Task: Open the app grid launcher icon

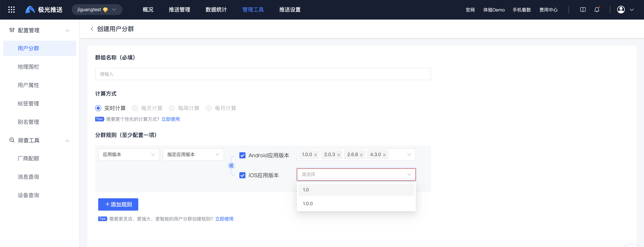Action: tap(12, 10)
